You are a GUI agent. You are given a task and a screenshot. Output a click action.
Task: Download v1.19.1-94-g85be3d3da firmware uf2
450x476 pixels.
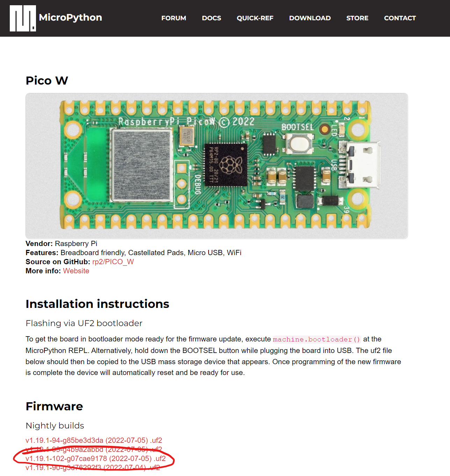tap(94, 440)
